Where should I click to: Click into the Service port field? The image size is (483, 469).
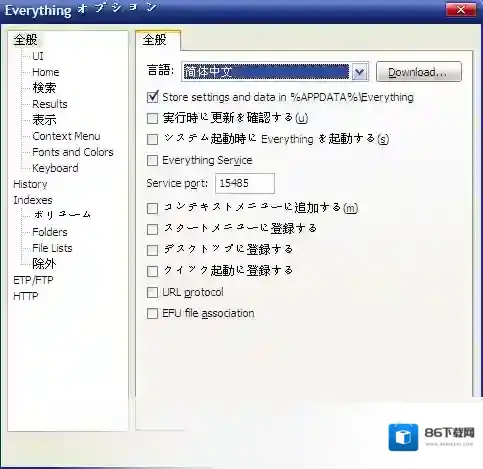point(245,183)
